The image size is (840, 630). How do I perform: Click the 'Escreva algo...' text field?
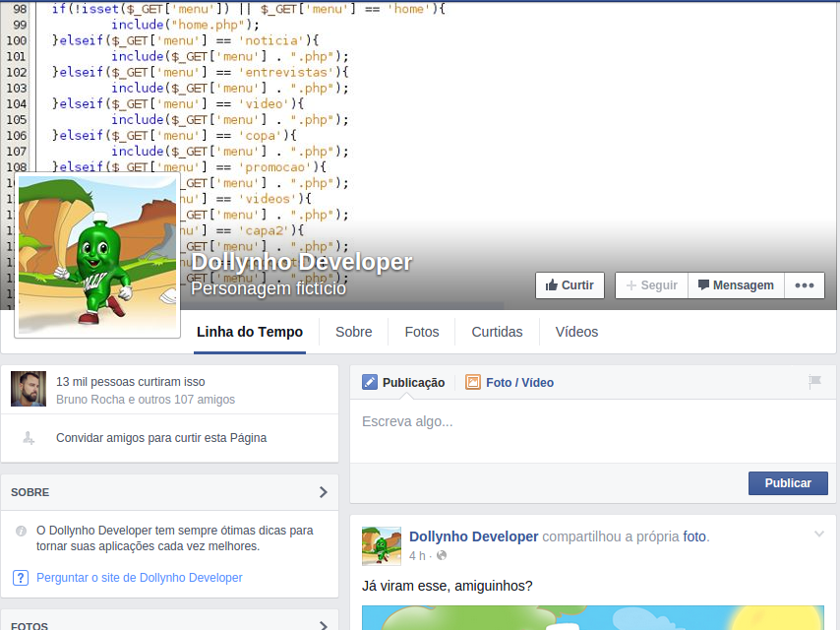click(592, 431)
